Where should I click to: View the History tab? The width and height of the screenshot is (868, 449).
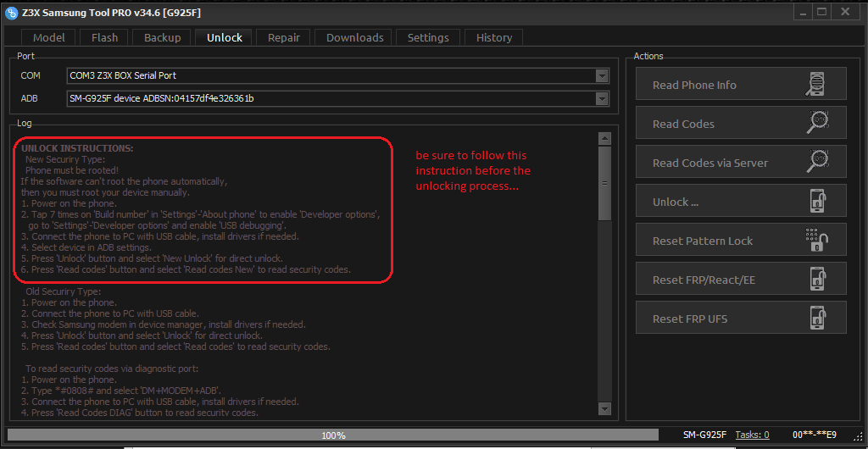point(494,37)
